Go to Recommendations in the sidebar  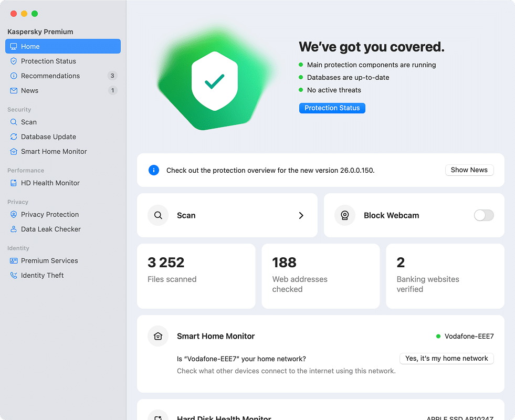[63, 76]
